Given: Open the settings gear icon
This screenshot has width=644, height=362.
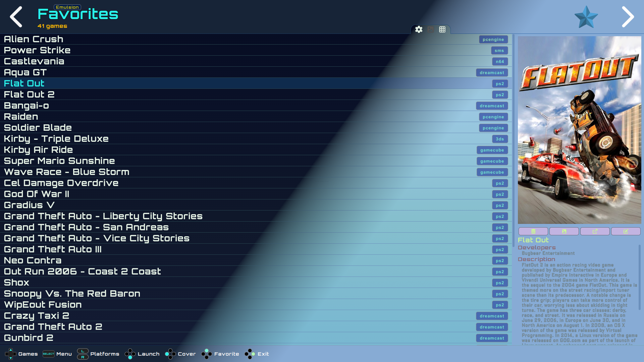Looking at the screenshot, I should [419, 29].
